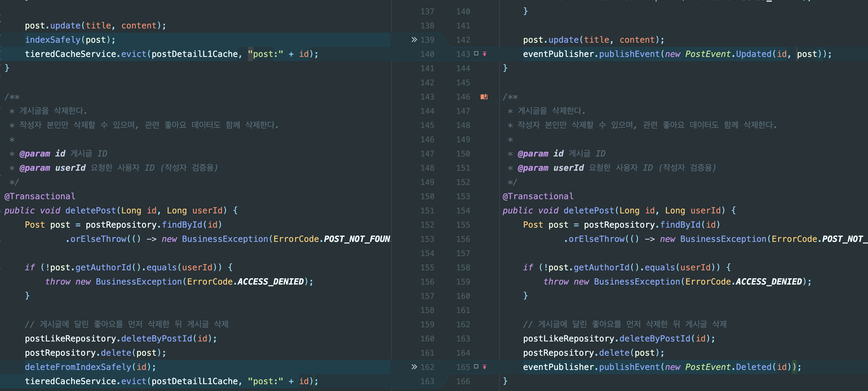Click left pane line number 151
The height and width of the screenshot is (391, 868).
(x=427, y=211)
